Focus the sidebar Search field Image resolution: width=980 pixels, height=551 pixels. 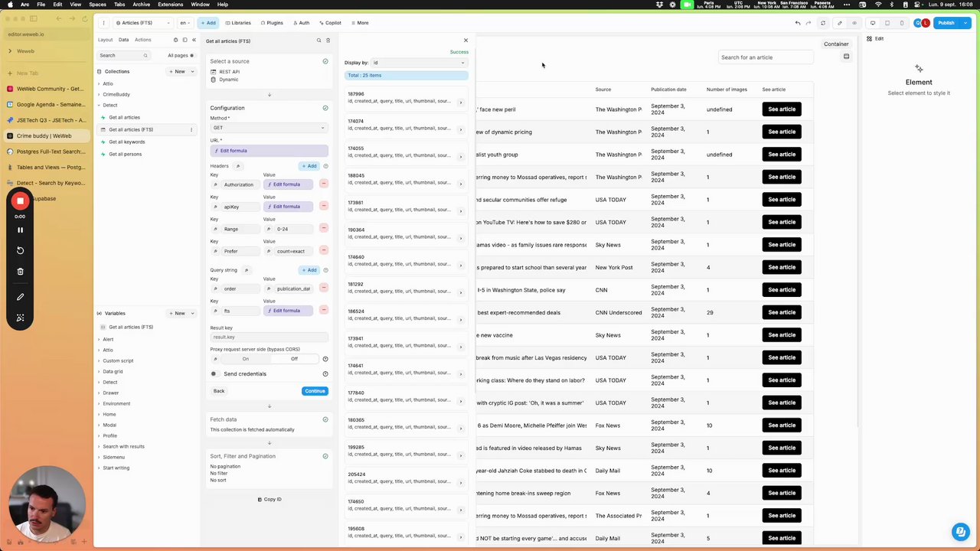[x=122, y=55]
